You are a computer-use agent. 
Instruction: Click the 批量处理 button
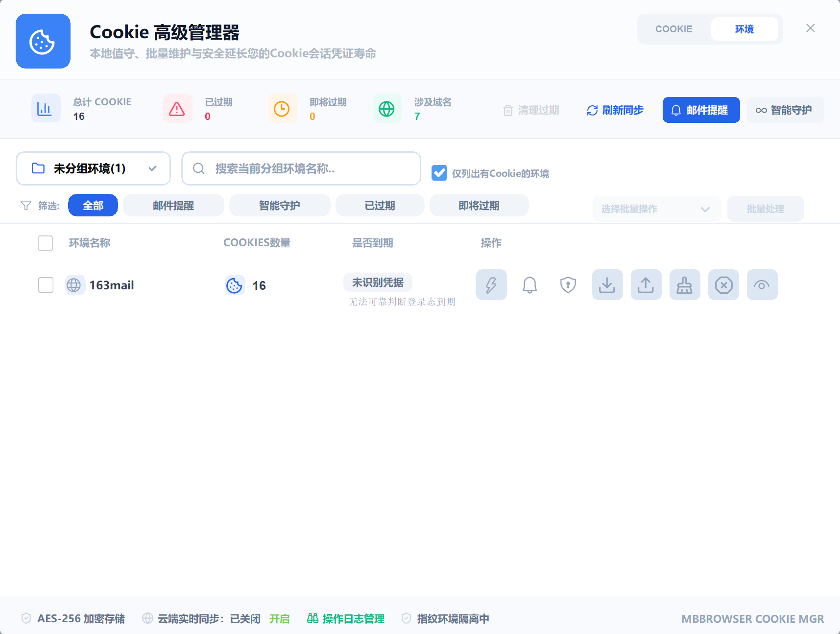(x=766, y=209)
